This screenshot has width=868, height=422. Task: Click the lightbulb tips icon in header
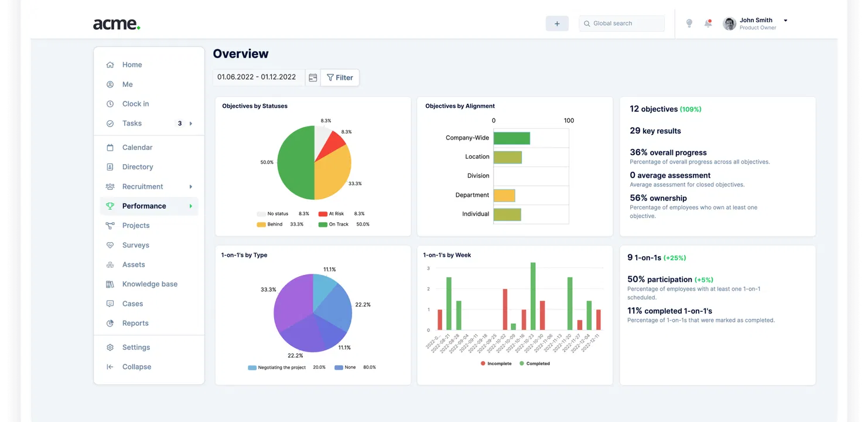(x=689, y=23)
